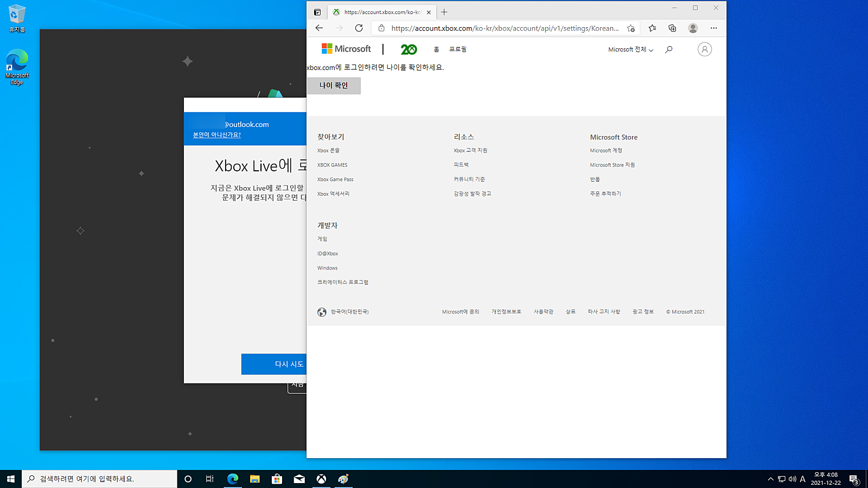
Task: Click the browser address bar URL
Action: 505,28
